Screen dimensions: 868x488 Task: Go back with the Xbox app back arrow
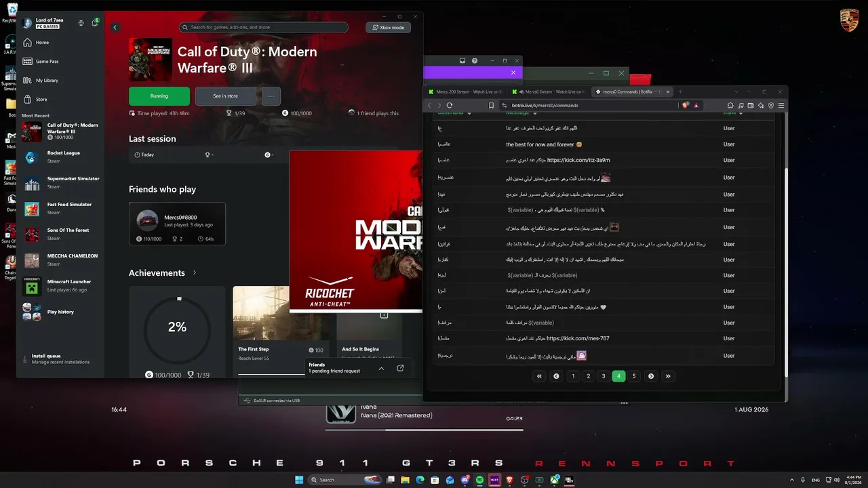[x=115, y=28]
